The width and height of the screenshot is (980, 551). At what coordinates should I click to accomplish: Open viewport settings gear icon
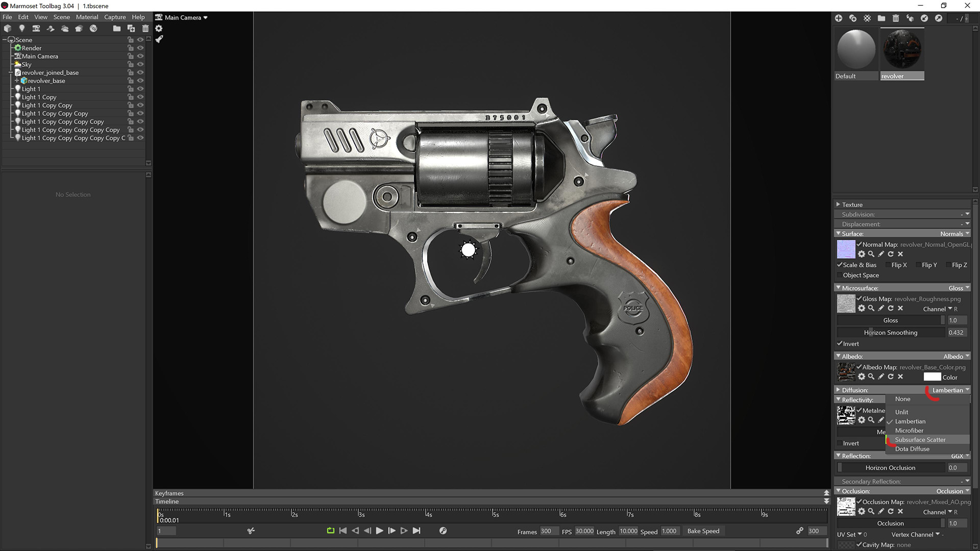[159, 29]
